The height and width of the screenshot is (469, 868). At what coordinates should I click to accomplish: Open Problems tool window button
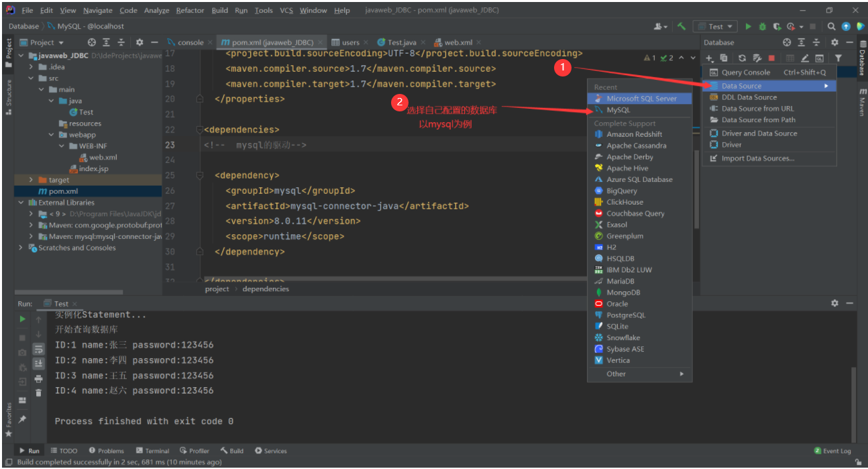[x=106, y=451]
